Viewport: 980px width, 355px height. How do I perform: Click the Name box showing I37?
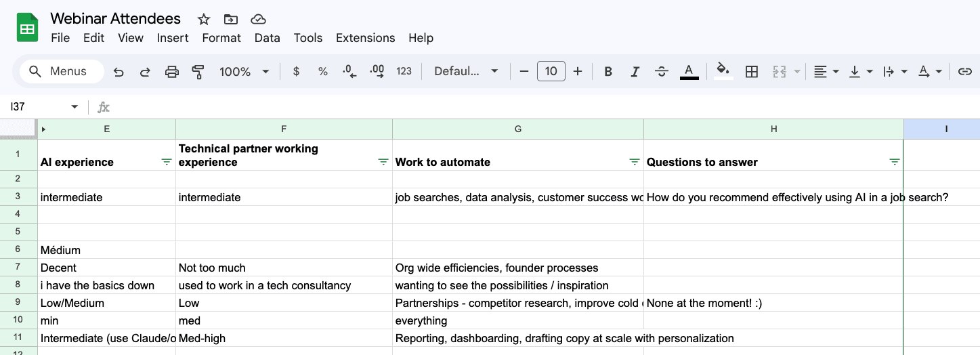click(x=37, y=107)
